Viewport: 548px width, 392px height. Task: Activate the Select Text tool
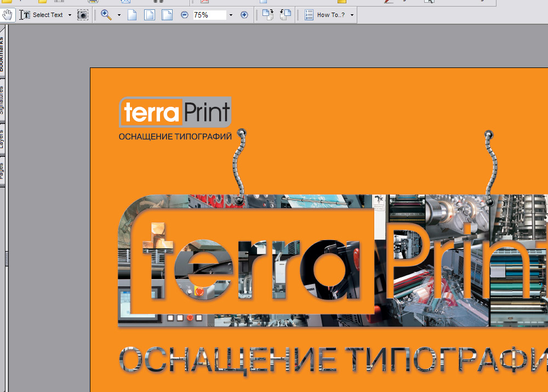click(41, 15)
